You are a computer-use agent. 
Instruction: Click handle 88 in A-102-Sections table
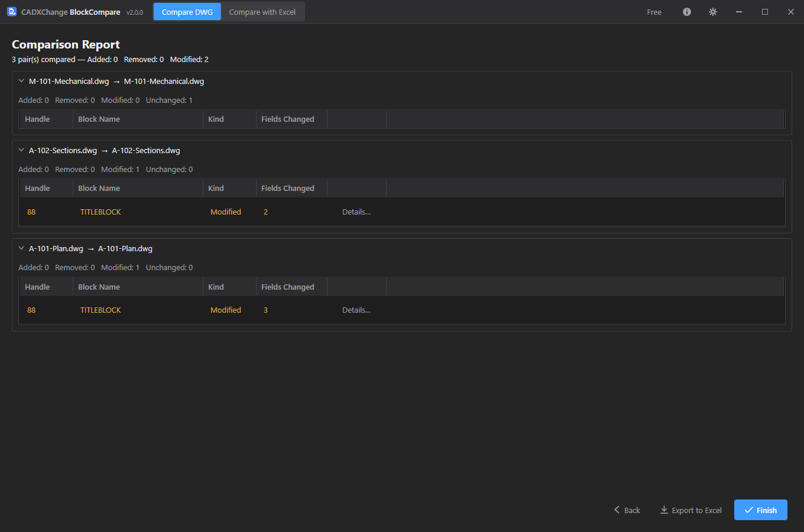31,212
